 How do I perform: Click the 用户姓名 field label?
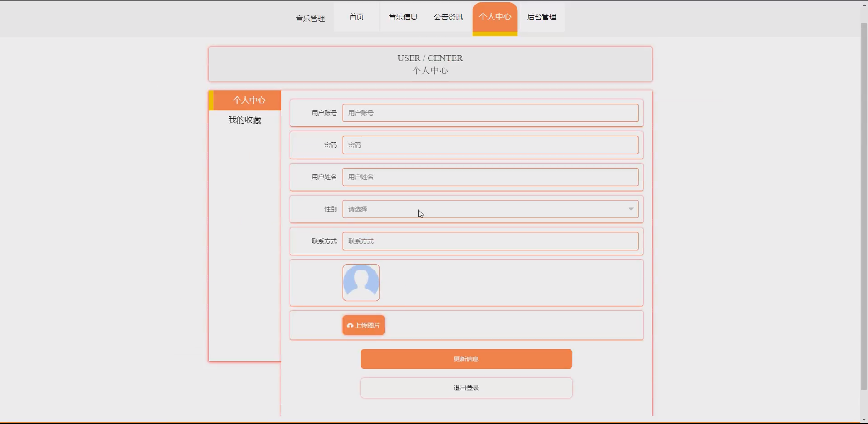coord(324,177)
